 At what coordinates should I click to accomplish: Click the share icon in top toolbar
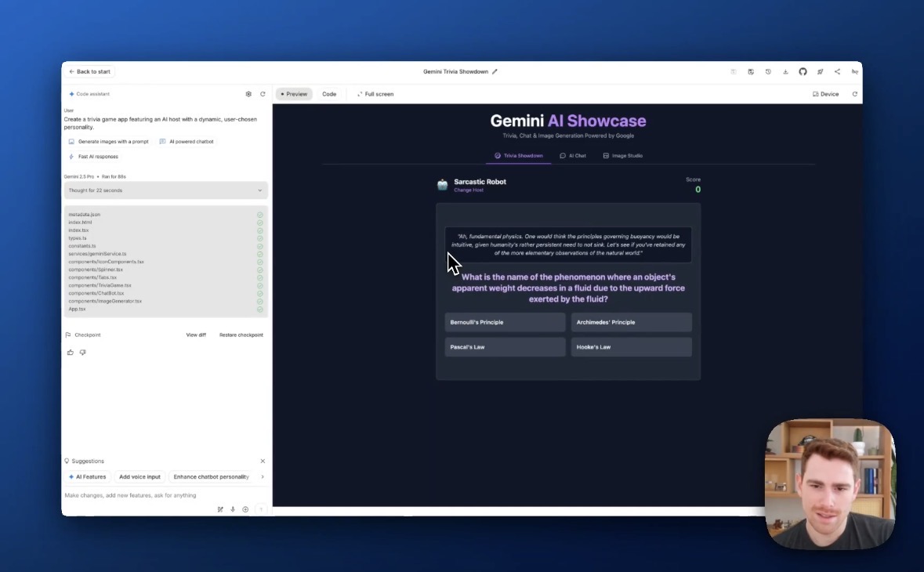(837, 71)
